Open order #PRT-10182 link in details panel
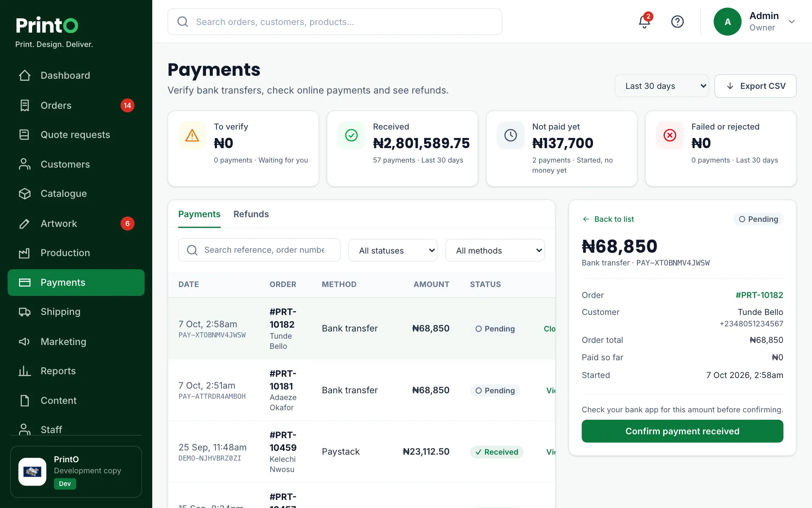812x508 pixels. point(759,295)
